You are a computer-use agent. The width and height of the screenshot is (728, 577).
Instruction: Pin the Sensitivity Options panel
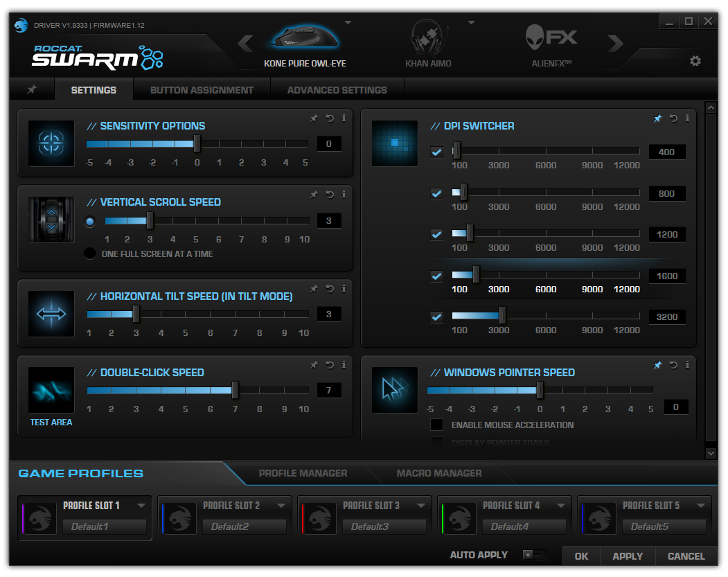pyautogui.click(x=314, y=118)
